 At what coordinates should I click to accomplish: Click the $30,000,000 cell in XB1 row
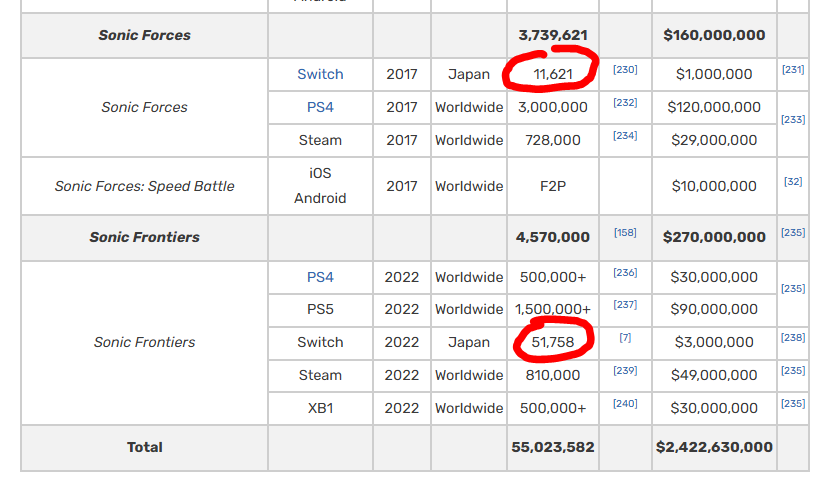coord(714,408)
